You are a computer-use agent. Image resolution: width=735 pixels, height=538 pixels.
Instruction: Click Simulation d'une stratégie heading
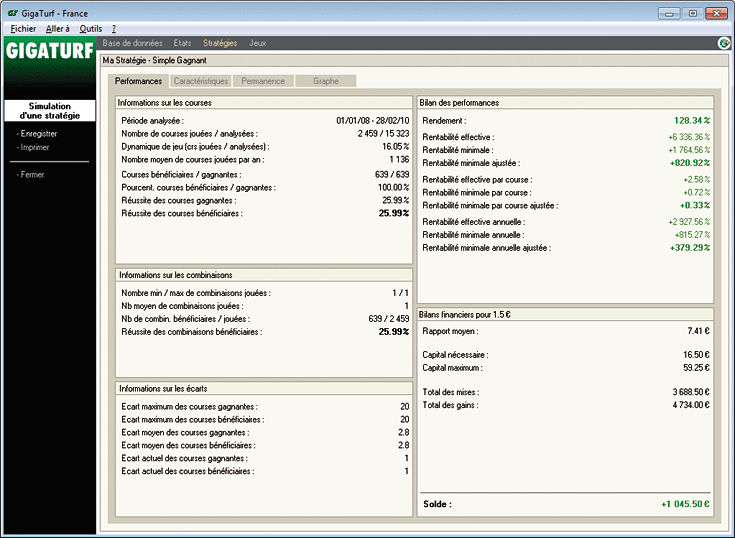pos(50,111)
